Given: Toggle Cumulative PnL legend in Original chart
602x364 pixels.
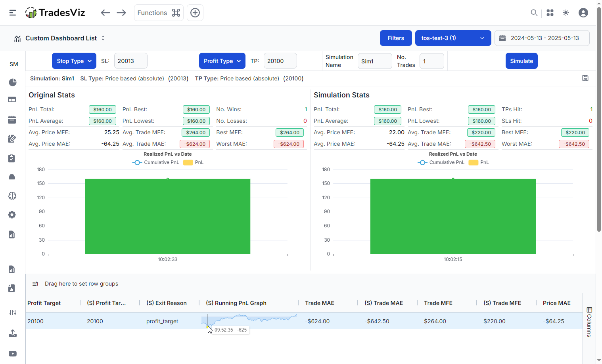Looking at the screenshot, I should 155,162.
